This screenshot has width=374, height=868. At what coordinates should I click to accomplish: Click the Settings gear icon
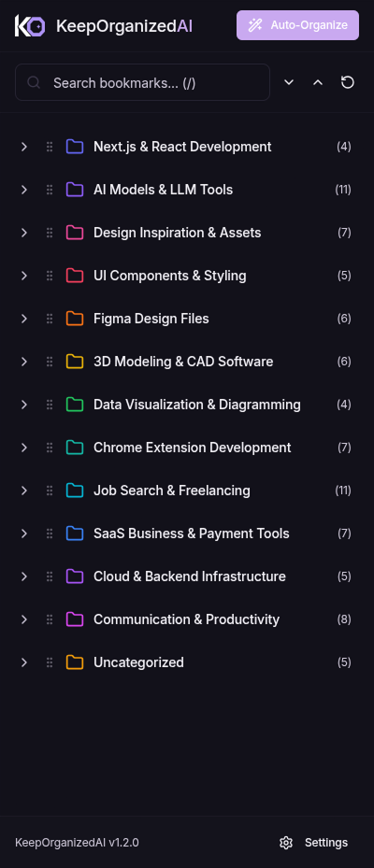pos(286,843)
